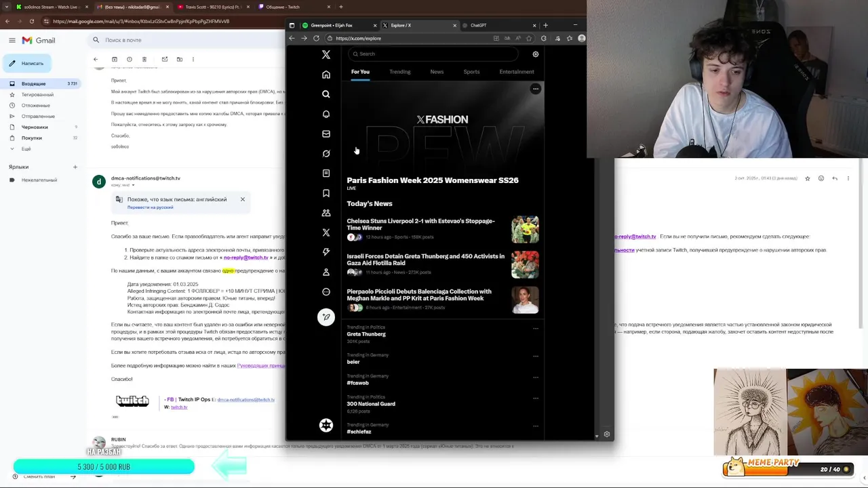Click the no-reply@twitch.tv link in right email
The width and height of the screenshot is (868, 488).
[x=635, y=237]
